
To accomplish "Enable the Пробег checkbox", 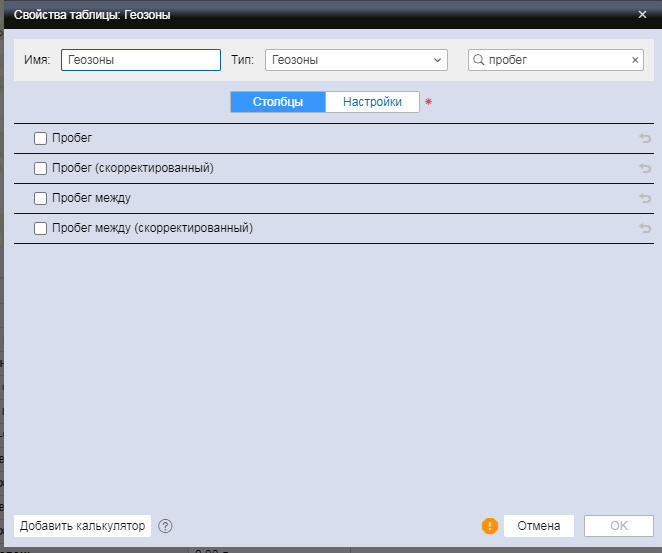I will 41,138.
